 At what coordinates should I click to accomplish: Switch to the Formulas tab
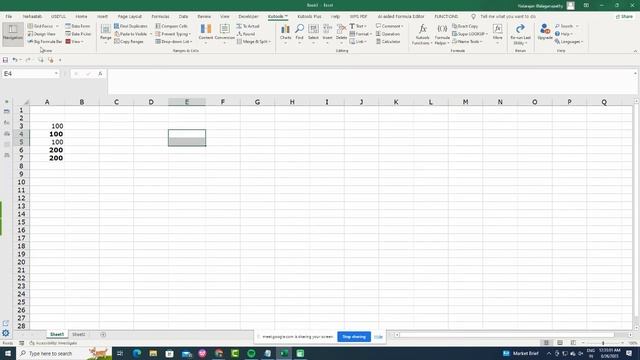(x=160, y=16)
